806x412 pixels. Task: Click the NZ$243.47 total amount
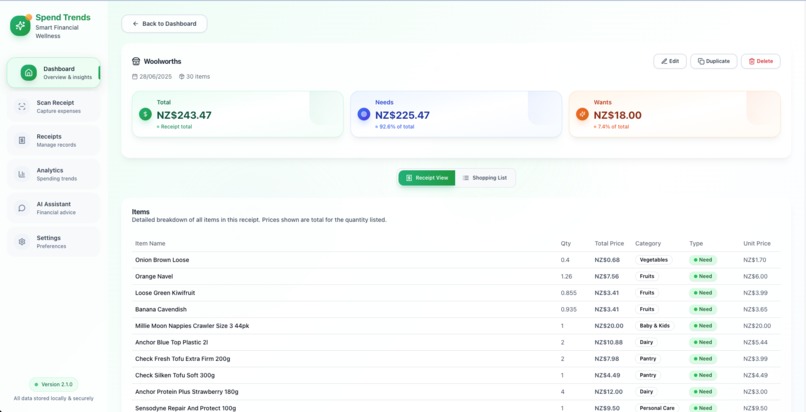[184, 116]
